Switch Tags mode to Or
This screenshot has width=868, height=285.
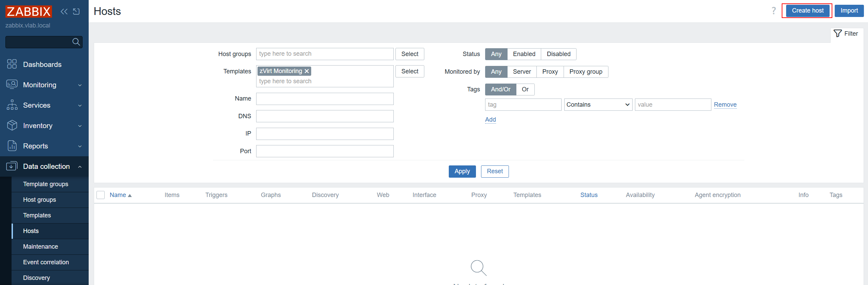[525, 89]
